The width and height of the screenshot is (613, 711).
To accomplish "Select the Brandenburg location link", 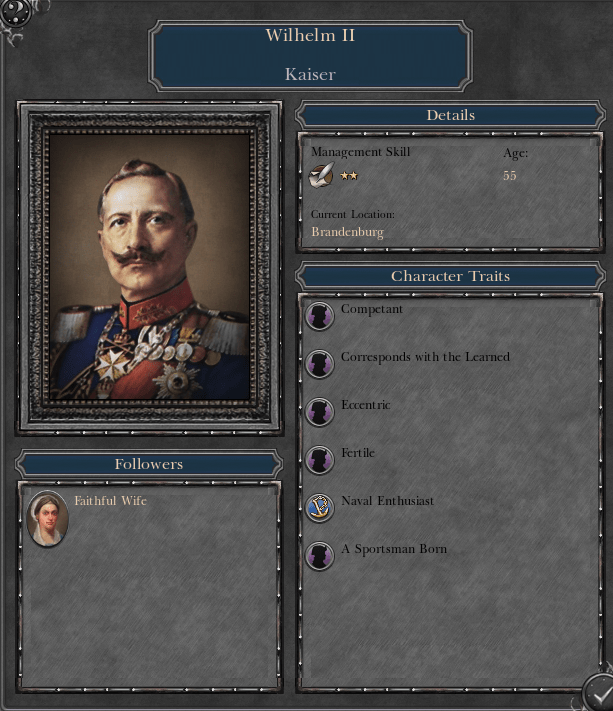I will point(347,232).
